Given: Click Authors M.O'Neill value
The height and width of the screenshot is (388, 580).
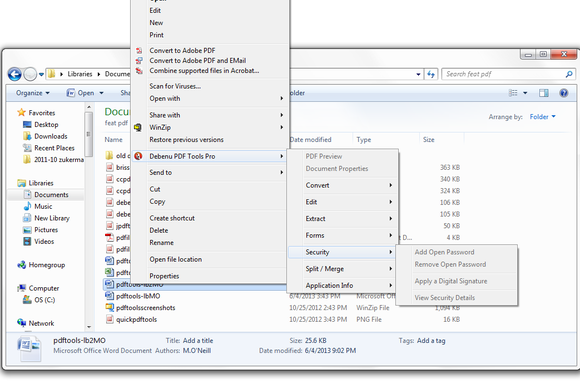Looking at the screenshot, I should tap(197, 351).
